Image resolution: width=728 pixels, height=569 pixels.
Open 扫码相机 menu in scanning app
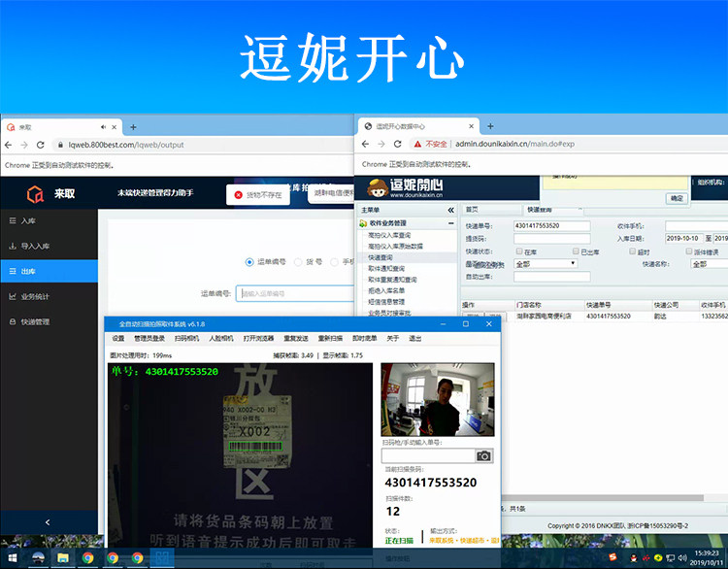(186, 338)
